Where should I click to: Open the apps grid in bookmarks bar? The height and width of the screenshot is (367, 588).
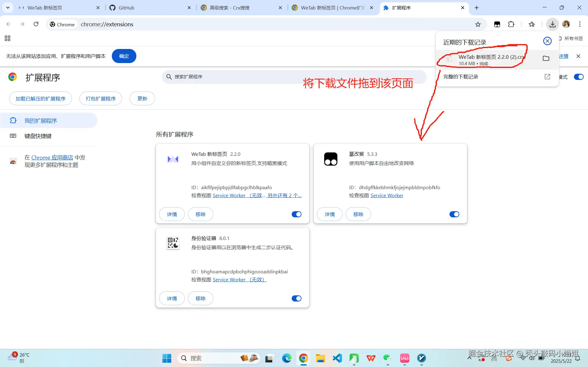pos(8,38)
